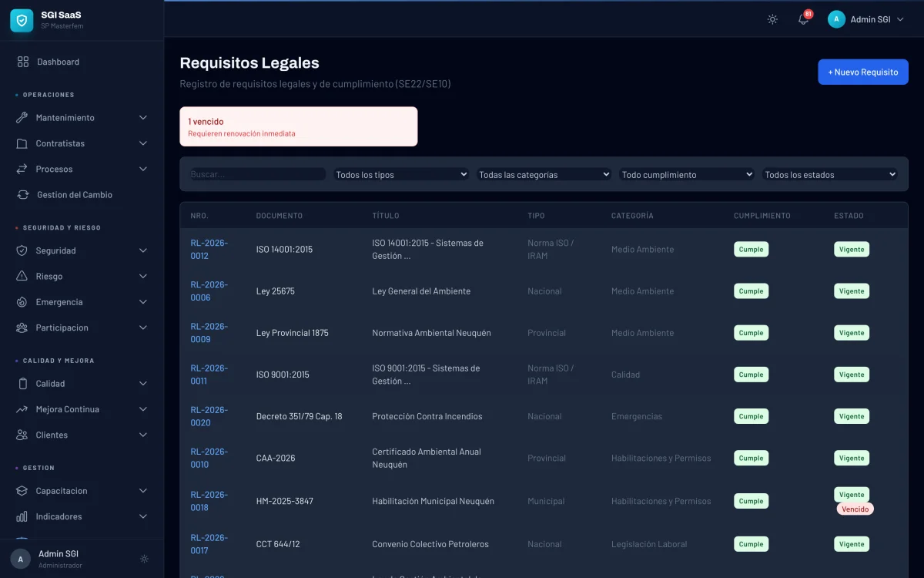Open the Procesos menu item
Viewport: 924px width, 578px height.
point(54,169)
